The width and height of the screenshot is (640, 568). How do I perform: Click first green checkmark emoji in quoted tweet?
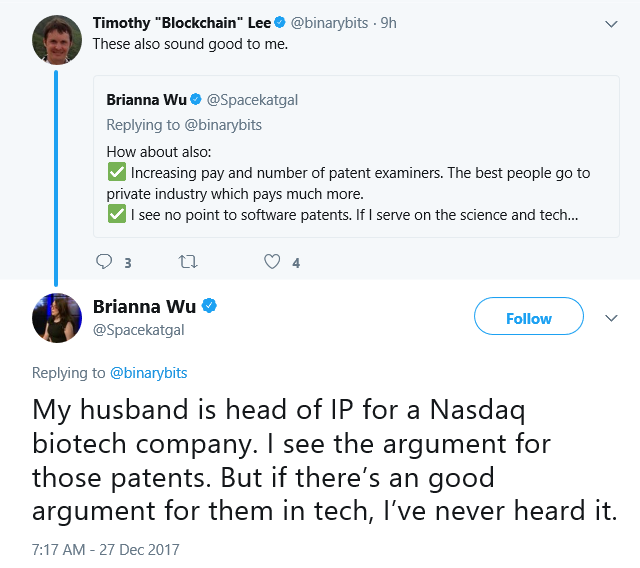117,172
